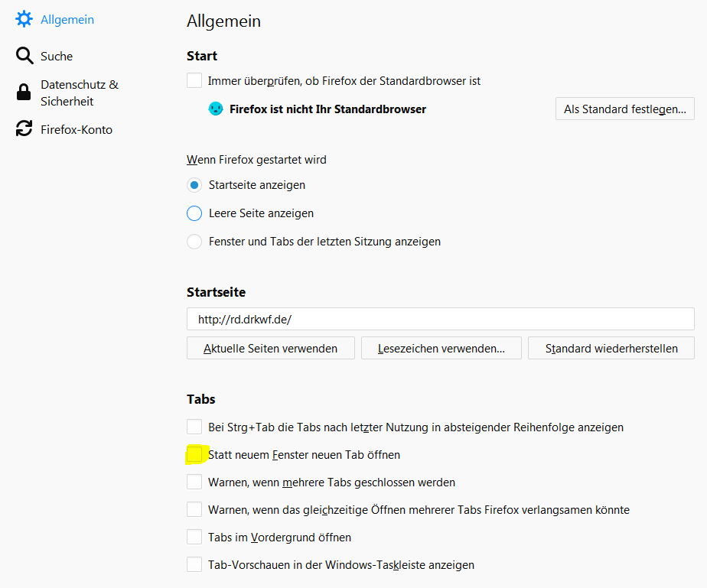Image resolution: width=707 pixels, height=588 pixels.
Task: Toggle warning when closing multiple tabs
Action: tap(194, 482)
